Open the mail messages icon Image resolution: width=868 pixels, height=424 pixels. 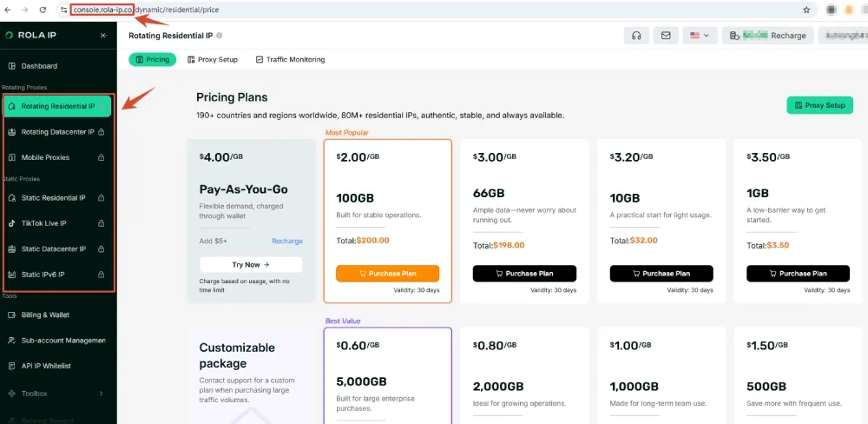click(x=666, y=36)
